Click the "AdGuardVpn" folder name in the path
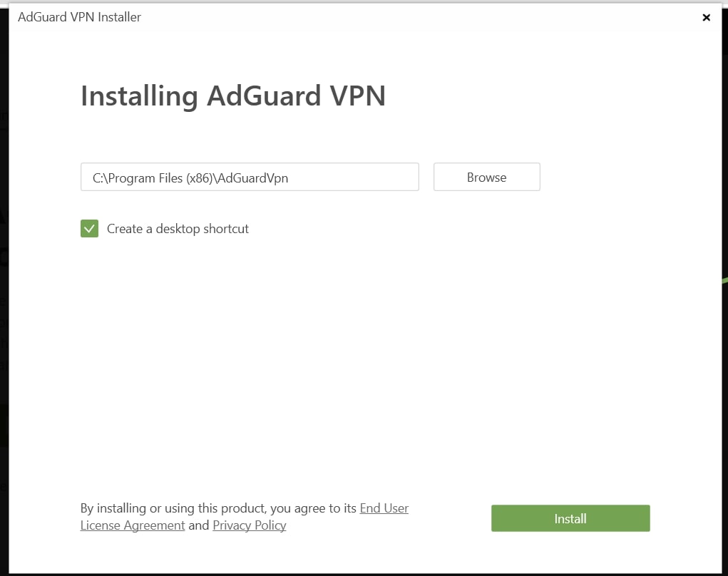 point(252,178)
